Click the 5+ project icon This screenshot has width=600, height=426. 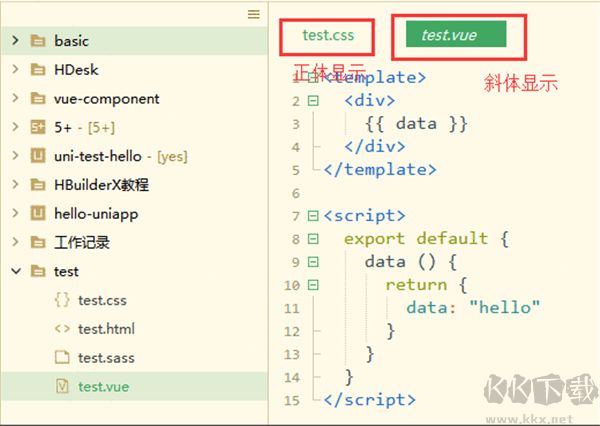(38, 128)
